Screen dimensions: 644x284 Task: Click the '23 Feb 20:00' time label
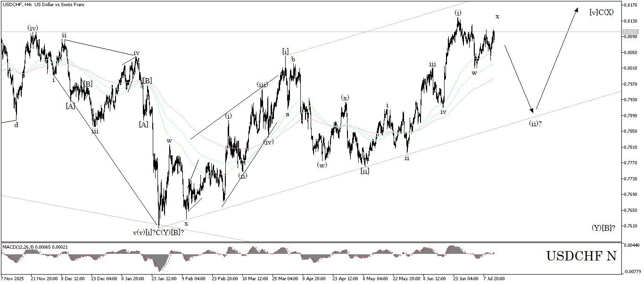point(225,278)
